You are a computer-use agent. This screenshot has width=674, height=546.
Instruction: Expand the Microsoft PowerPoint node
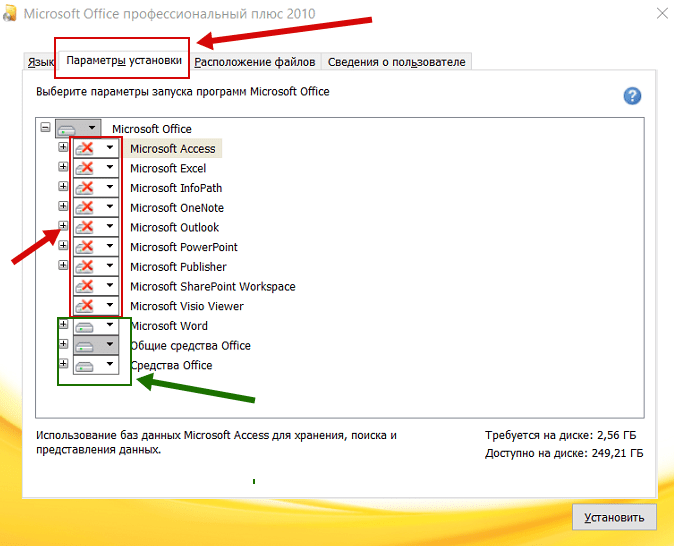[x=63, y=245]
